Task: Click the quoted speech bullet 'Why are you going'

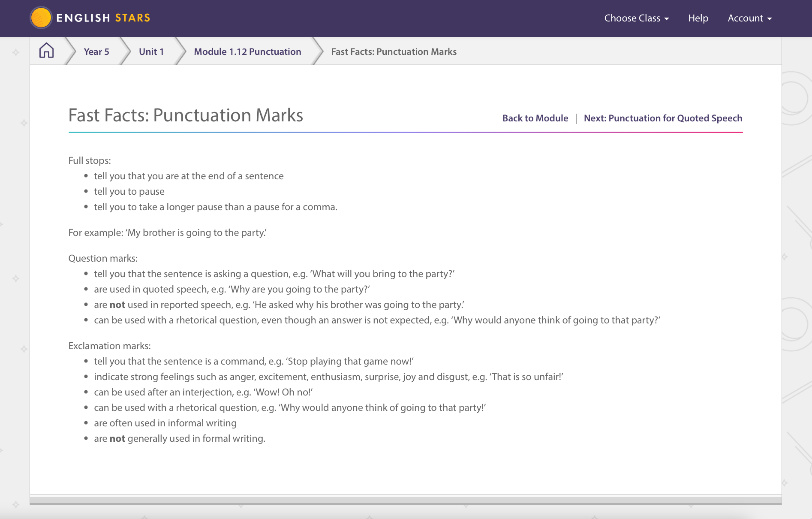Action: [232, 289]
